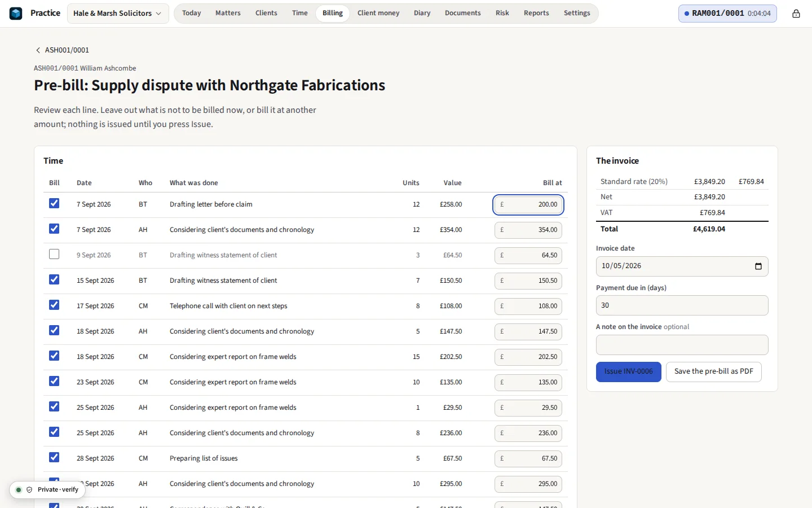Uncheck the 28 Sept Preparing list of issues

point(54,457)
